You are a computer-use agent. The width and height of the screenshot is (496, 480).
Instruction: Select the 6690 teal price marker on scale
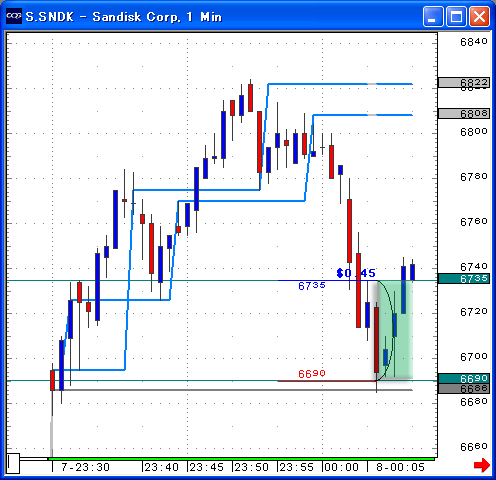(x=464, y=379)
